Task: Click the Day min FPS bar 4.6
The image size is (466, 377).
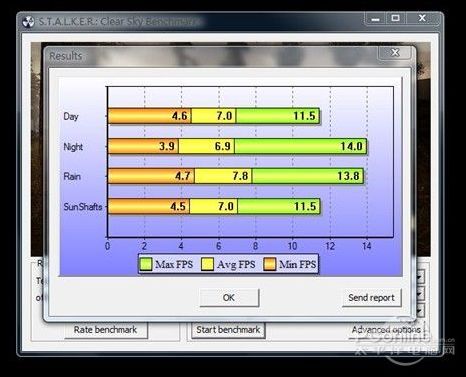Action: tap(150, 116)
